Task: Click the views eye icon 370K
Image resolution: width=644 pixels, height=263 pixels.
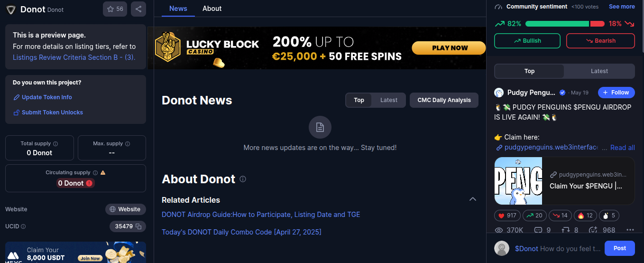Action: point(499,230)
